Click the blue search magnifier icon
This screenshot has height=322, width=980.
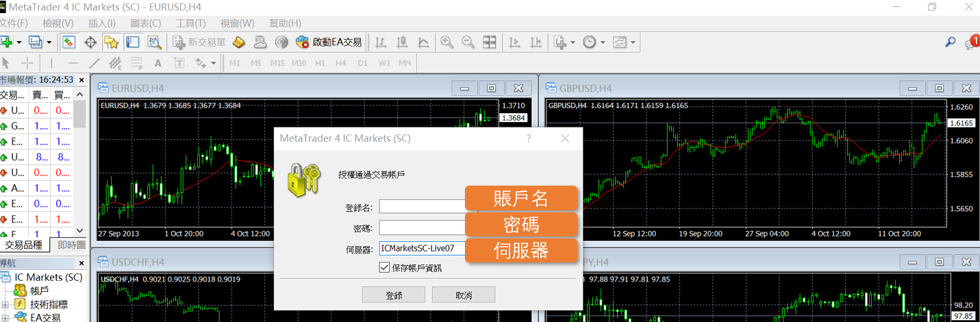[x=951, y=42]
